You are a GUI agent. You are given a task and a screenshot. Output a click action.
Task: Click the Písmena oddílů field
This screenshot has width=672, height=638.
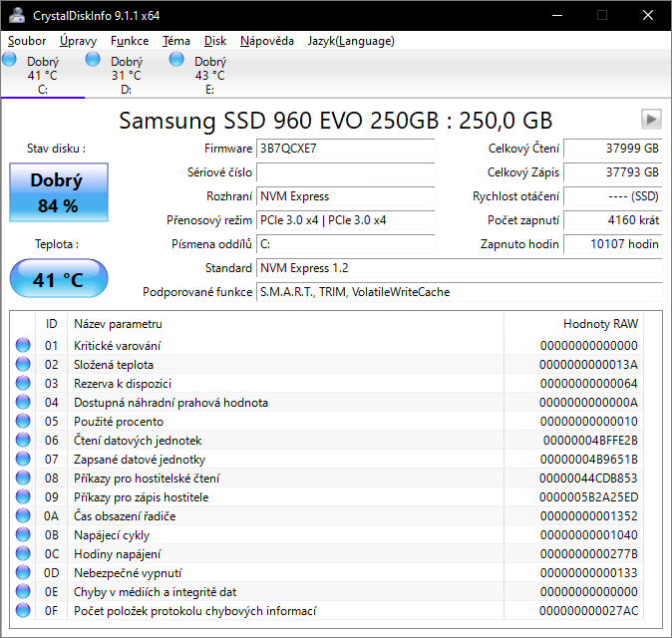[345, 244]
